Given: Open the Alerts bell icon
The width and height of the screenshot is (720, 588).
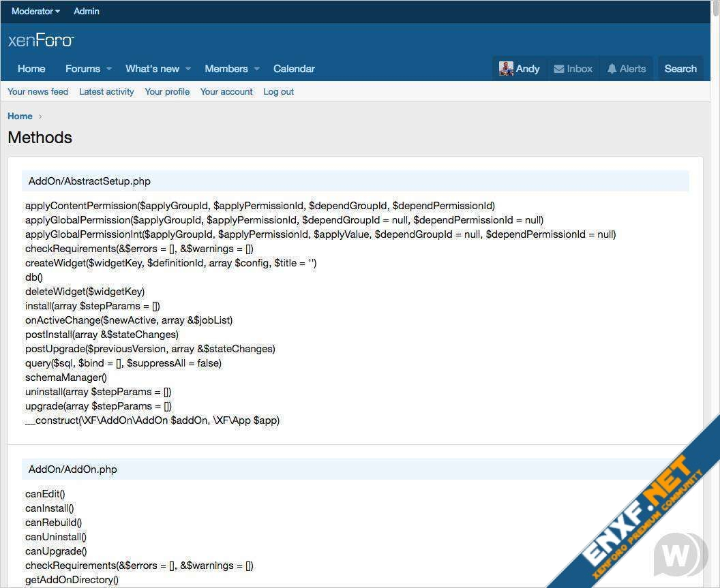Looking at the screenshot, I should pyautogui.click(x=612, y=69).
